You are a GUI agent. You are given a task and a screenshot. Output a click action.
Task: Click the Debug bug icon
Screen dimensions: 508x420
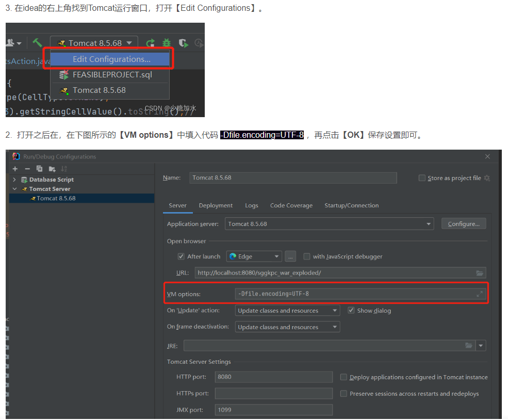click(x=167, y=43)
